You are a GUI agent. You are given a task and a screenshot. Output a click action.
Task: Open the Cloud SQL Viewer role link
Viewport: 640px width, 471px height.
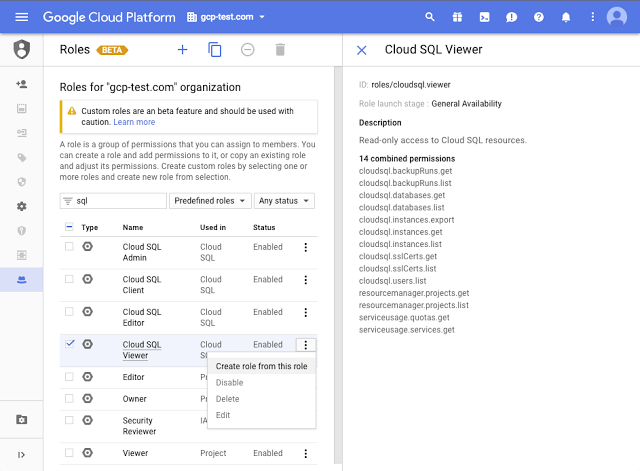coord(142,350)
